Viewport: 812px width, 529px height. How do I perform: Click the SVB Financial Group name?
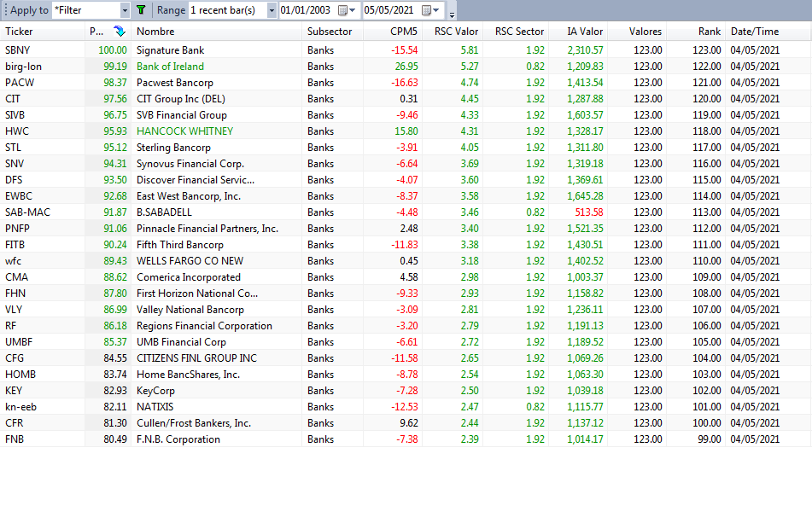[181, 115]
